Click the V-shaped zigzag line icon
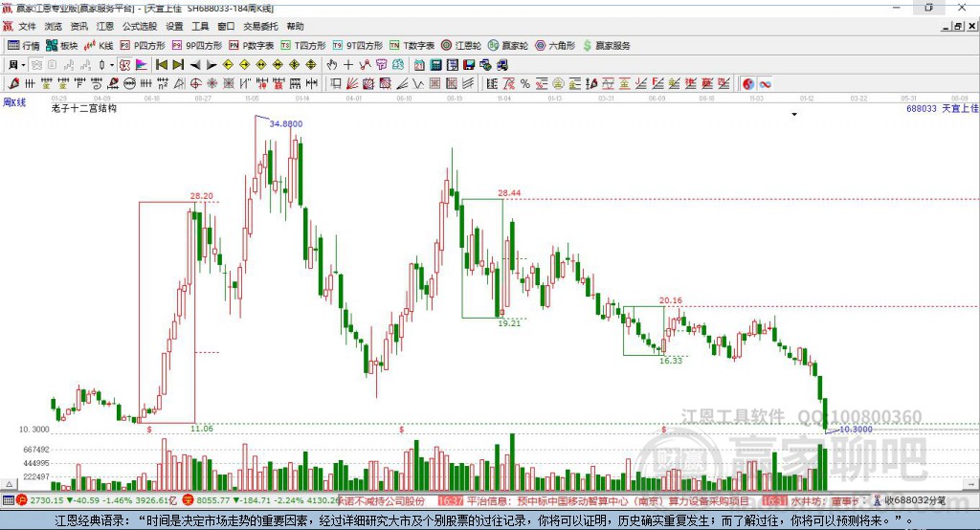Viewport: 980px width, 530px height. (x=417, y=84)
